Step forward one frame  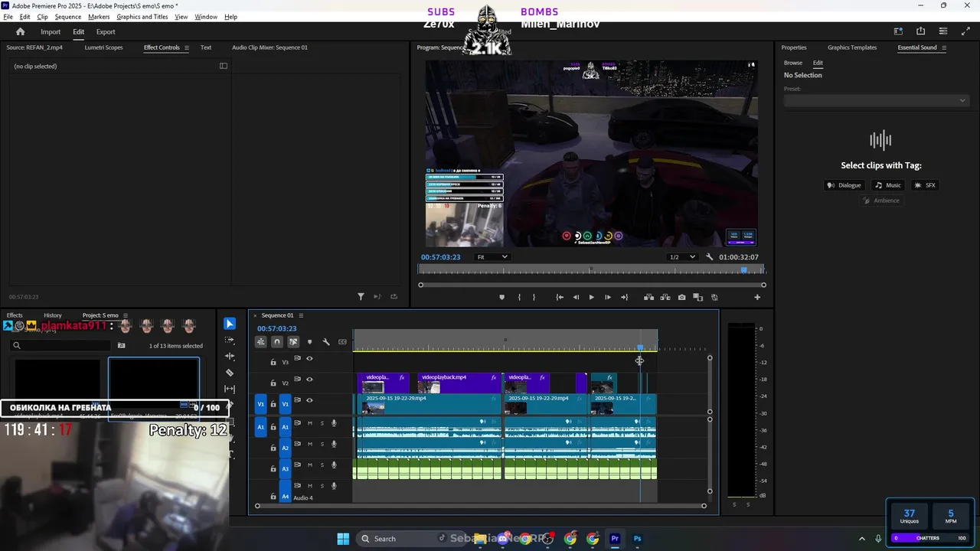coord(608,297)
